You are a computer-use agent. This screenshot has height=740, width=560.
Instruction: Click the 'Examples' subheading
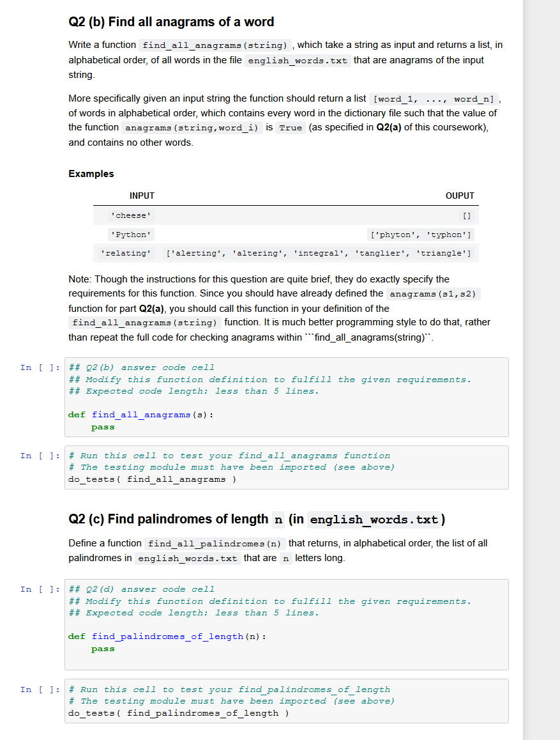91,174
